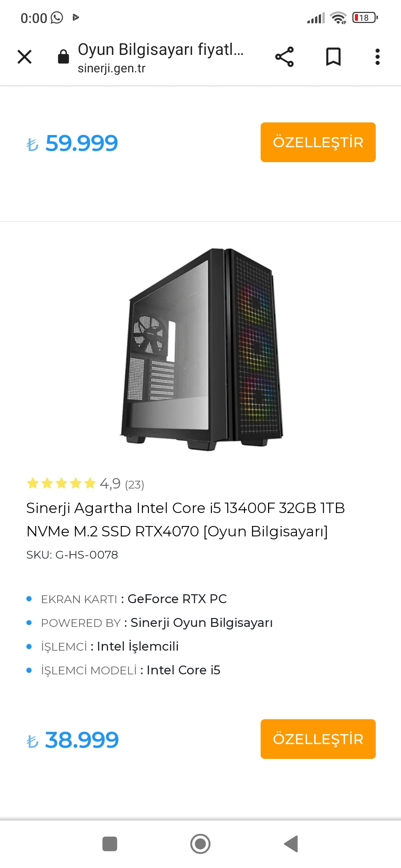Tap the Oyun Bilgisayarı page title

(x=161, y=49)
